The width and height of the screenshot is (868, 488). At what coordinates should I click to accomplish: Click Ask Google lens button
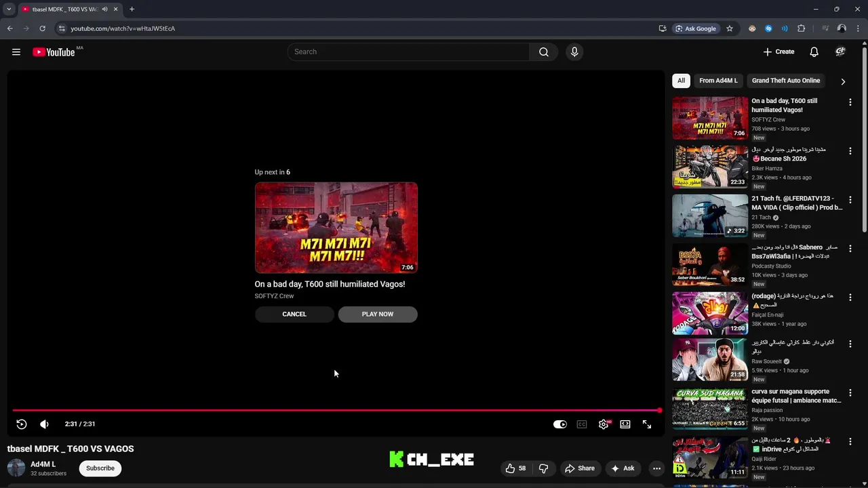(696, 28)
